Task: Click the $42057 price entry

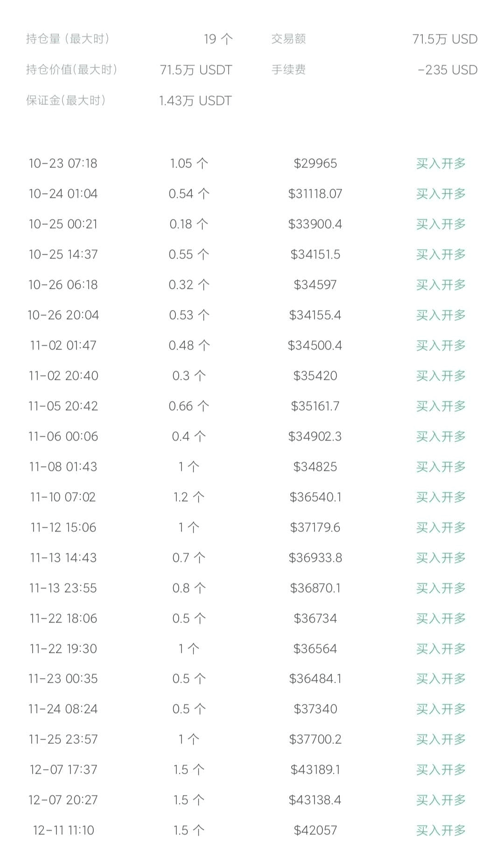Action: tap(315, 830)
